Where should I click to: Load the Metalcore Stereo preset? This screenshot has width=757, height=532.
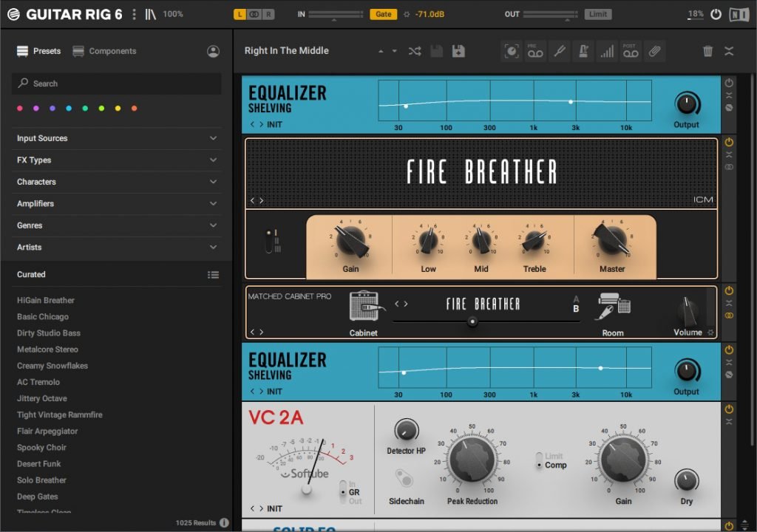[47, 349]
